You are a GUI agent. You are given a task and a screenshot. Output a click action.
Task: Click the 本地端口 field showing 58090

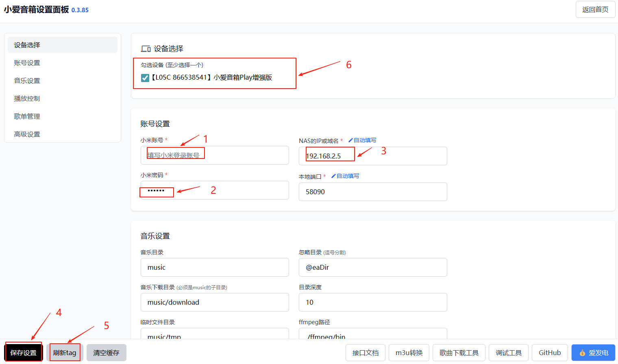(373, 192)
